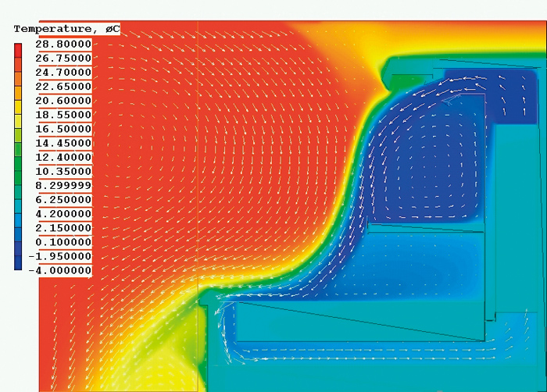Click the -4.000000 legend label
The height and width of the screenshot is (392, 547).
tap(60, 270)
